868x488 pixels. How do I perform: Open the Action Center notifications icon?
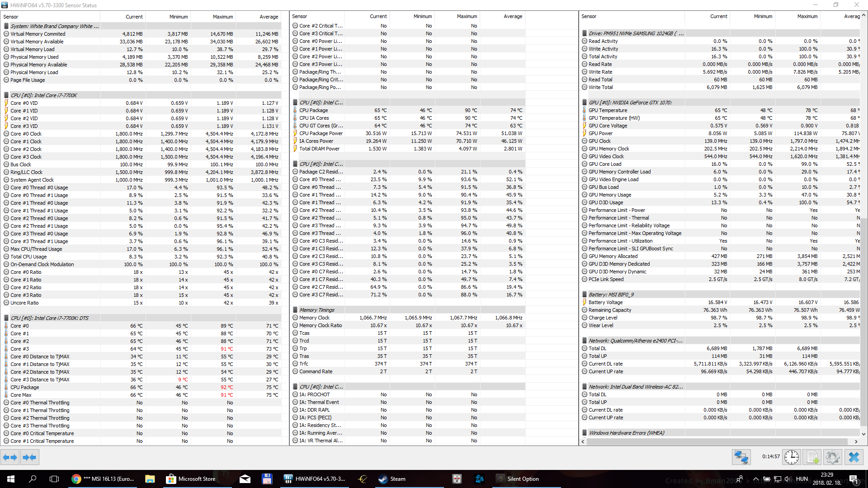(854, 479)
